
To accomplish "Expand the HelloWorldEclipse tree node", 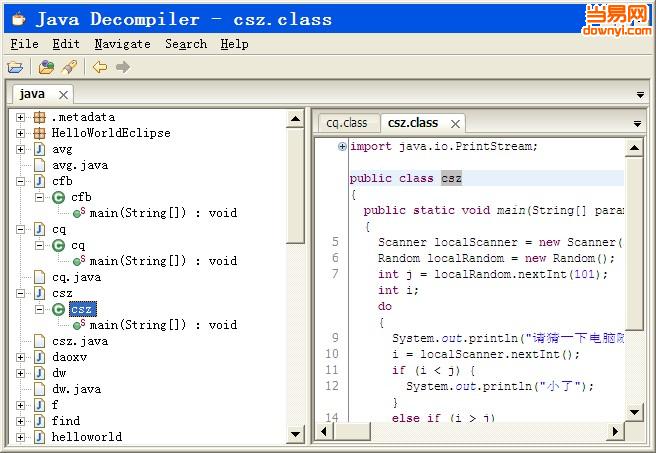I will [x=20, y=133].
